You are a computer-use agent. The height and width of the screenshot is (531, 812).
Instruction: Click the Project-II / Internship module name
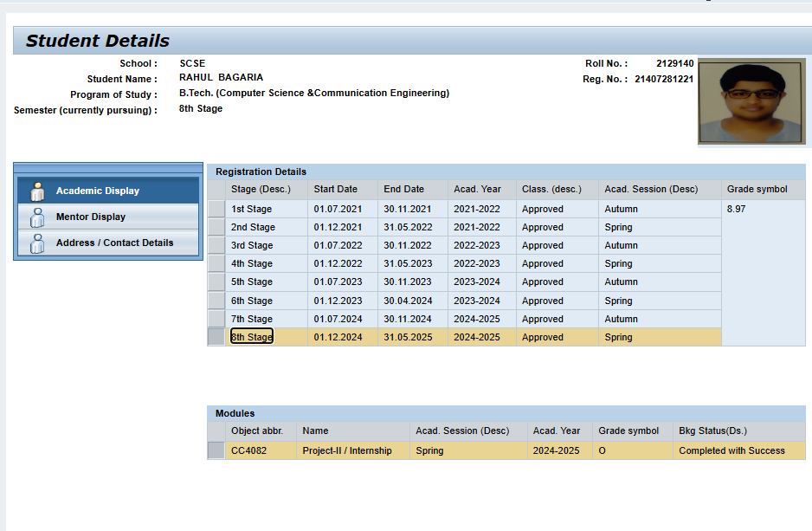coord(347,450)
